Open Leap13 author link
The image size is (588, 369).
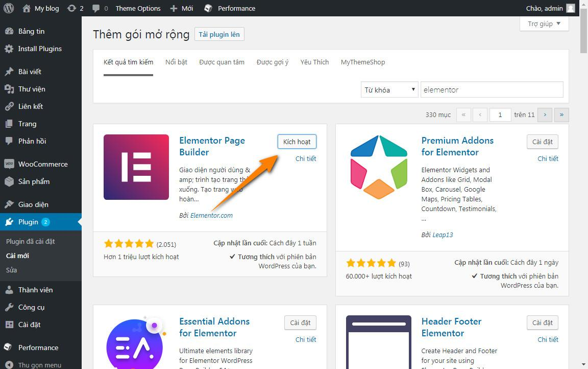coord(443,235)
